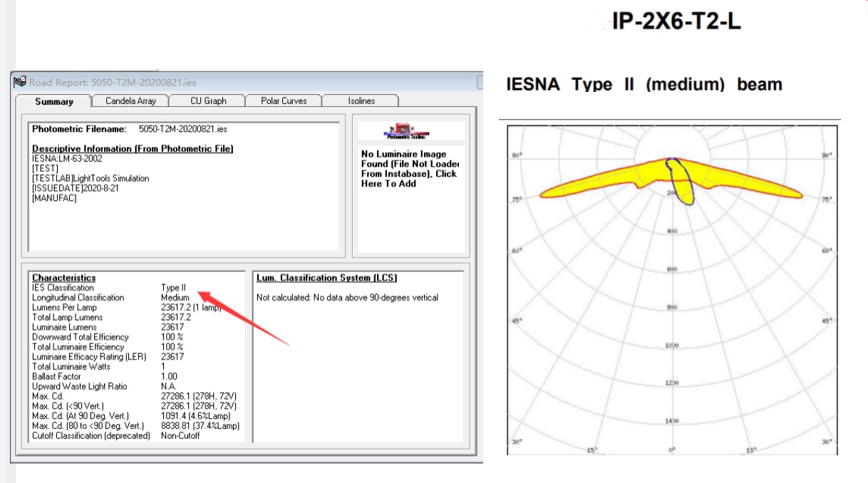Click the IES Classification 'Type II' value
Image resolution: width=868 pixels, height=483 pixels.
pyautogui.click(x=173, y=288)
